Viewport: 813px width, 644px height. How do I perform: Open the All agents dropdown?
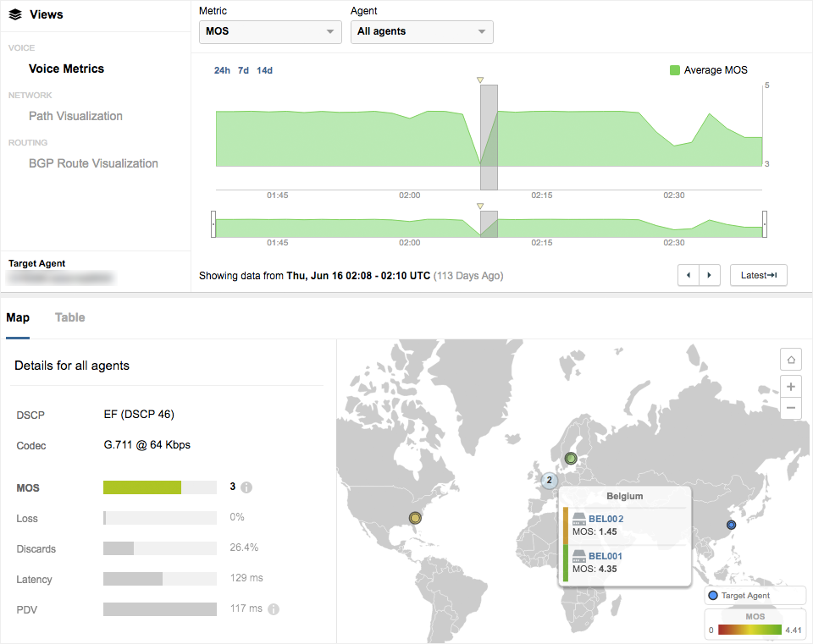tap(422, 32)
